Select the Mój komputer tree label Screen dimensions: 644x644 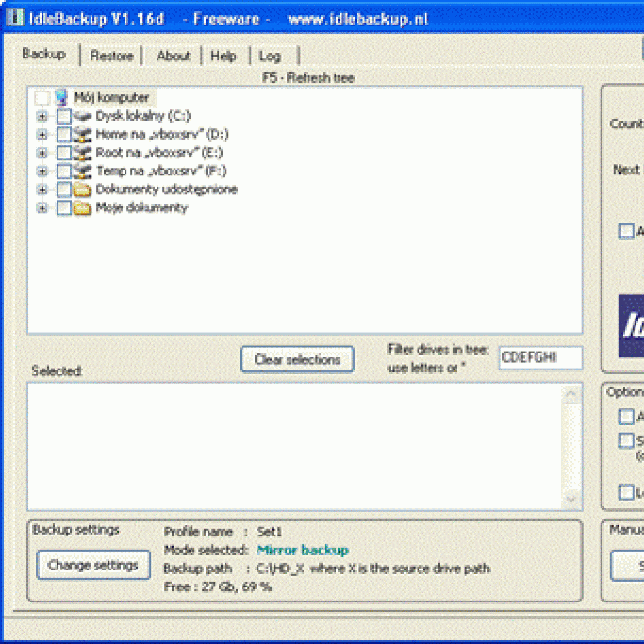point(111,97)
